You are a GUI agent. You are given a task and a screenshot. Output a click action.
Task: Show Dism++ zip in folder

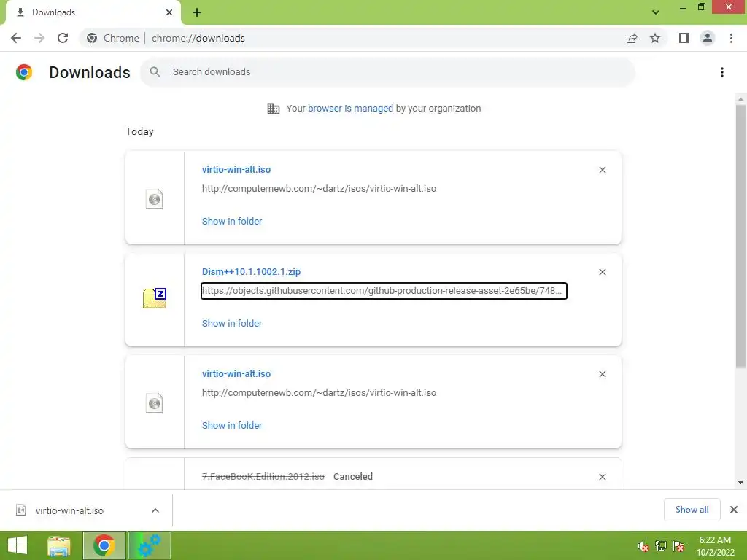[232, 323]
